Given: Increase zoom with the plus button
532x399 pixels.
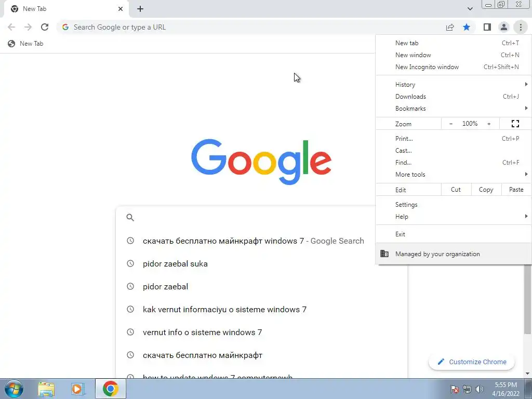Looking at the screenshot, I should [489, 124].
